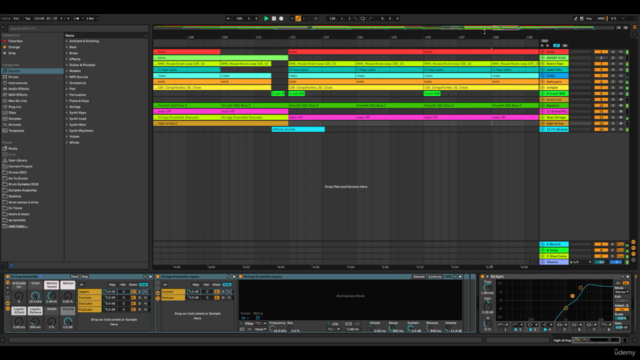This screenshot has width=640, height=360.
Task: Switch to Sampler's Controls tab
Action: [435, 277]
